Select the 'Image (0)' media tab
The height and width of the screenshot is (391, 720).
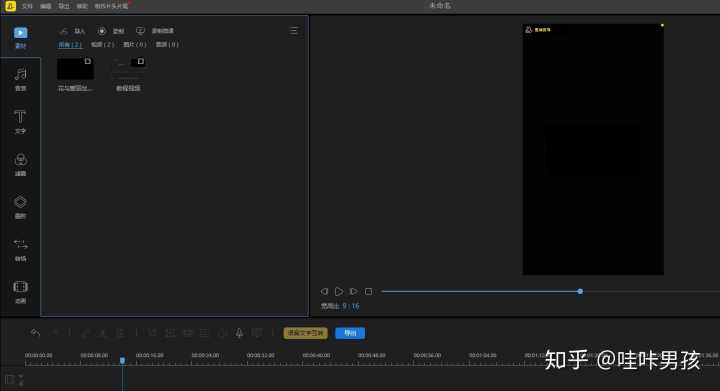(135, 45)
